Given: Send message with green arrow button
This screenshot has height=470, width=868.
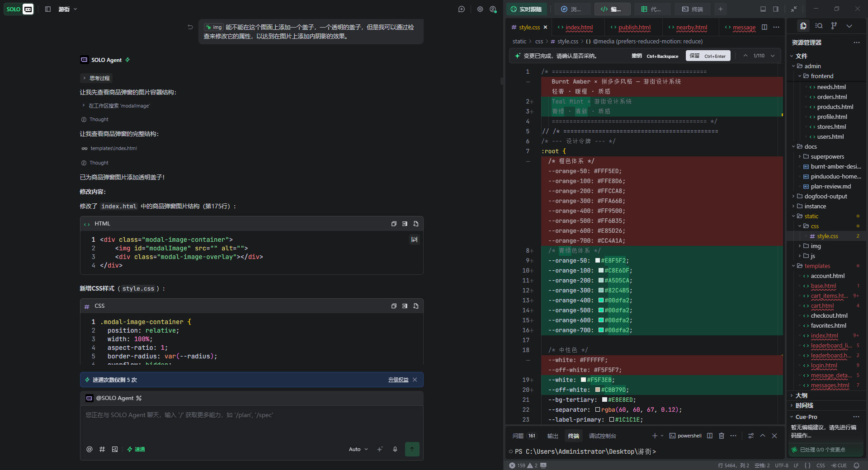Looking at the screenshot, I should coord(412,449).
